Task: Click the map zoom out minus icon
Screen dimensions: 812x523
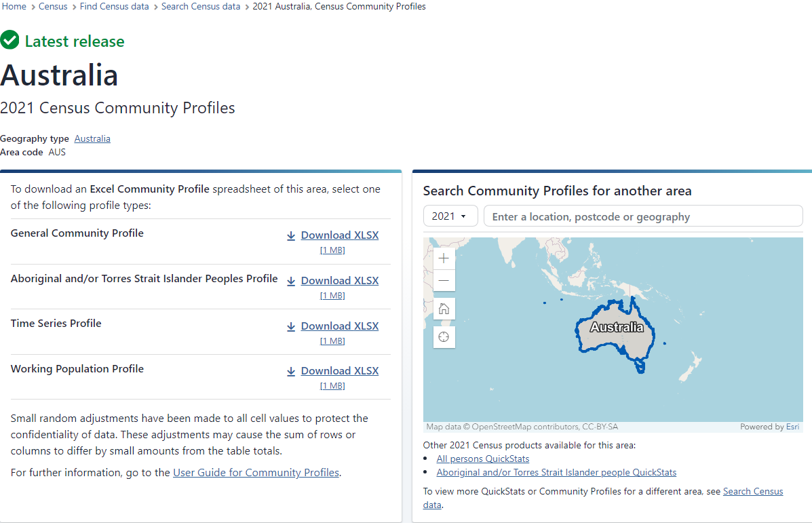Action: [444, 280]
